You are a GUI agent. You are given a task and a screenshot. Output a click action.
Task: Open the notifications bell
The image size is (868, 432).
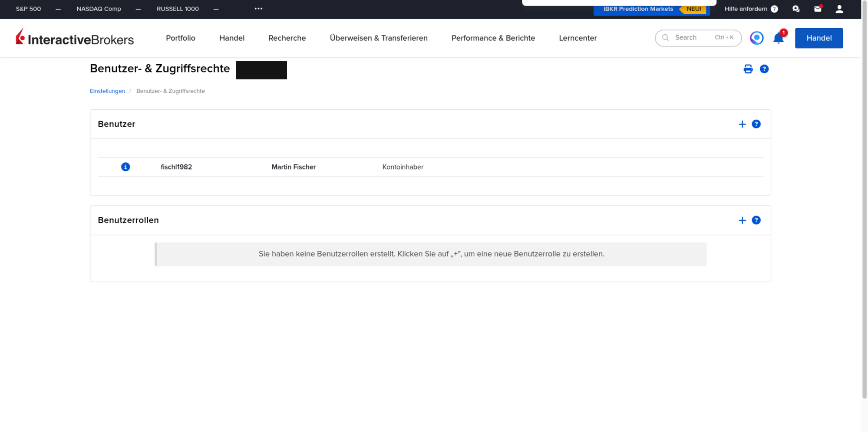tap(779, 38)
